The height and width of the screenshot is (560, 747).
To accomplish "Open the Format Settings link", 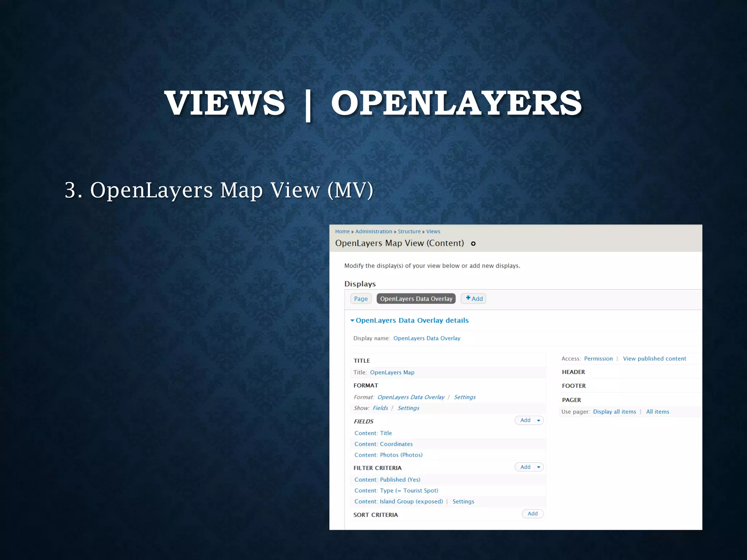I will click(464, 397).
